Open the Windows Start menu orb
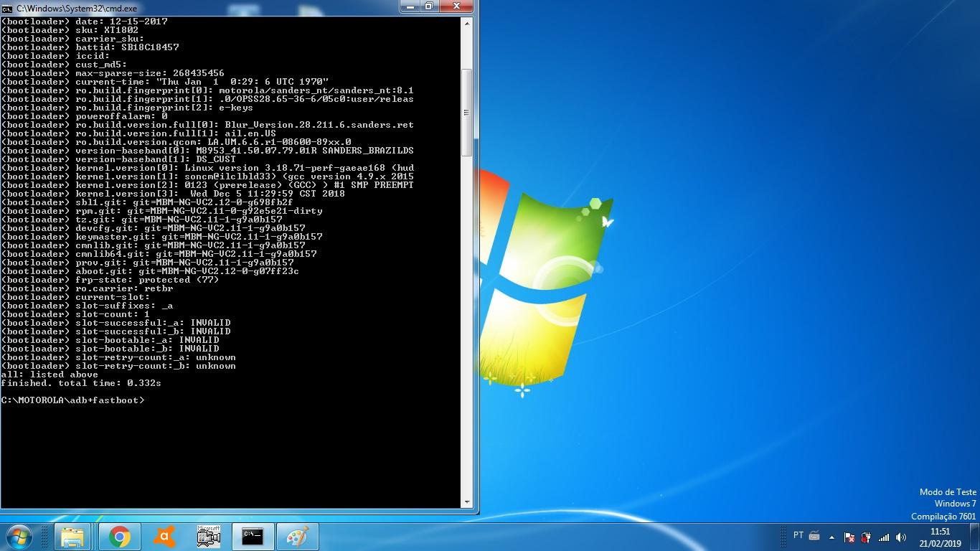The height and width of the screenshot is (551, 980). click(18, 536)
